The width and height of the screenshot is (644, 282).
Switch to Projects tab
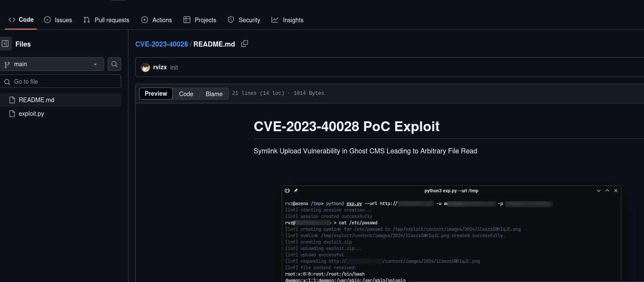(200, 20)
